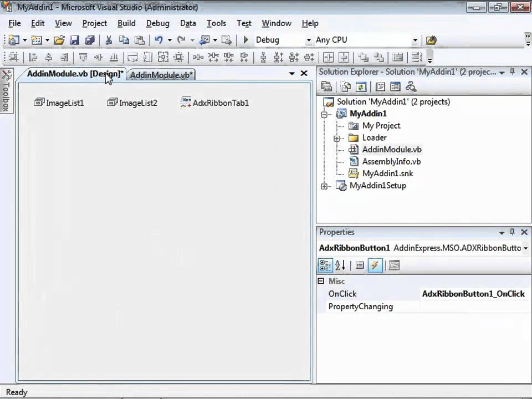Click the Center Horizontally layout icon
The height and width of the screenshot is (399, 532).
coord(328,57)
